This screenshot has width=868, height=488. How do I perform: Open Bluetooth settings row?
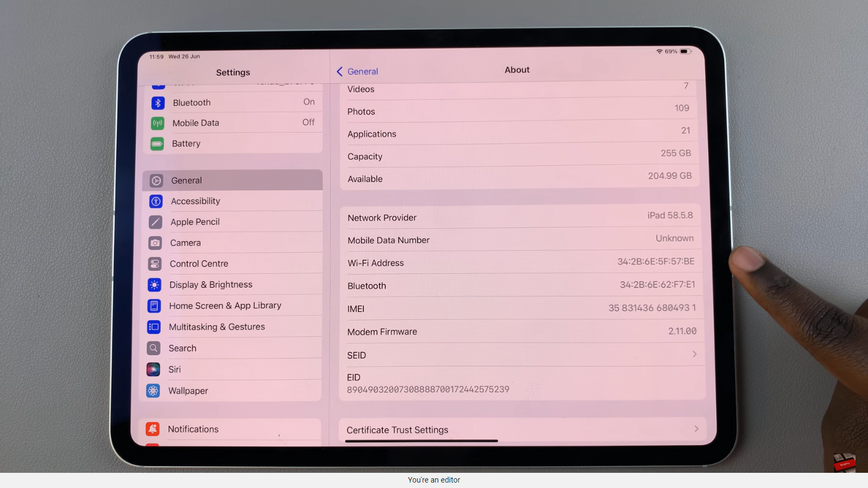(x=234, y=102)
